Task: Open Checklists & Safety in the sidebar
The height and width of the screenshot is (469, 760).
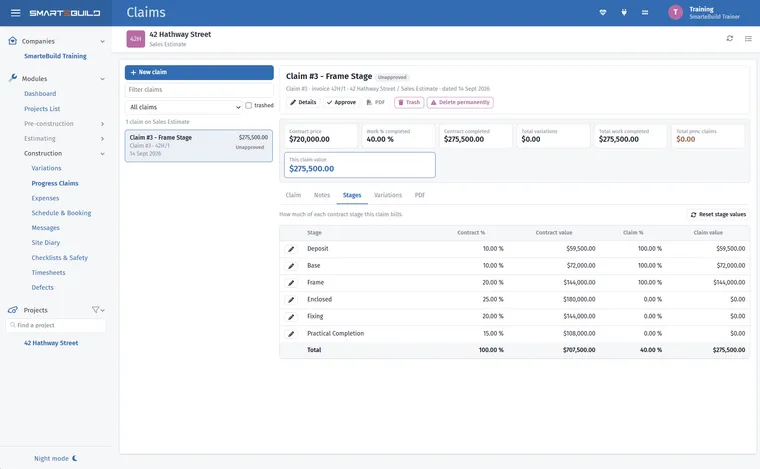Action: (x=60, y=258)
